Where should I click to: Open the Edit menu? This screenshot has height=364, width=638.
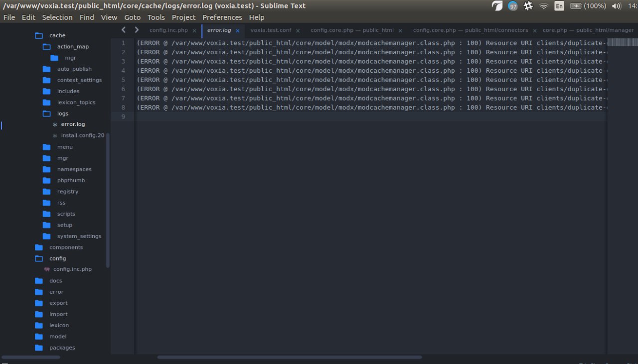point(28,17)
